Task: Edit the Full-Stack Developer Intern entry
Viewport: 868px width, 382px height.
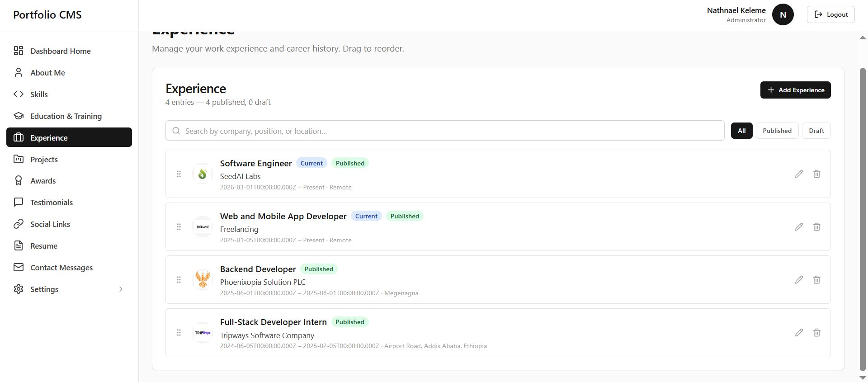Action: pyautogui.click(x=799, y=333)
